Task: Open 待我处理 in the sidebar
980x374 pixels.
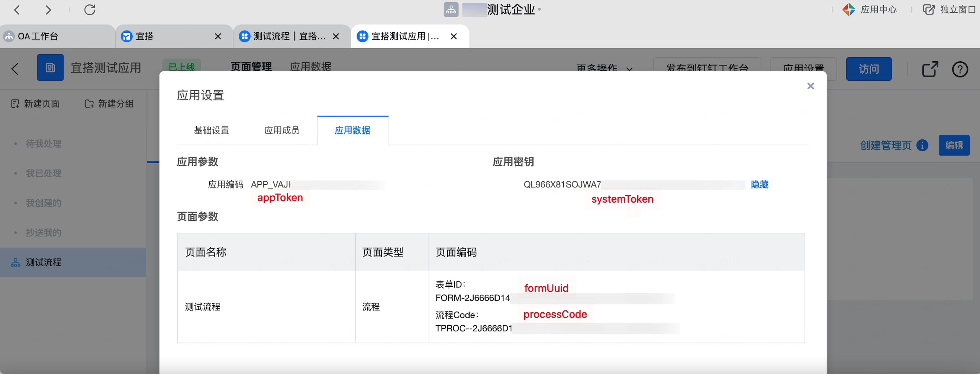Action: point(43,144)
